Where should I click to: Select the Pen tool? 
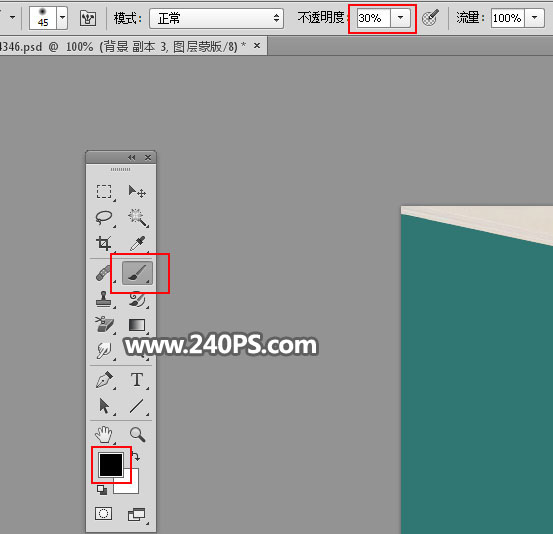coord(104,380)
